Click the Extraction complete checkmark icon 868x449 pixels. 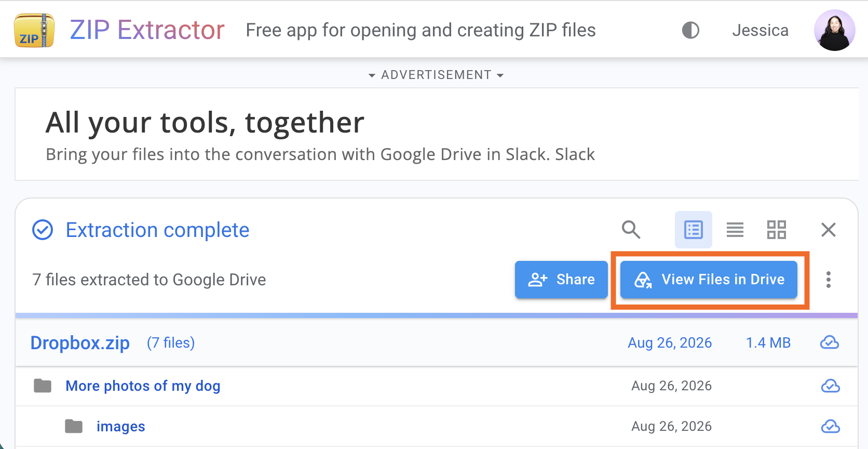tap(43, 230)
